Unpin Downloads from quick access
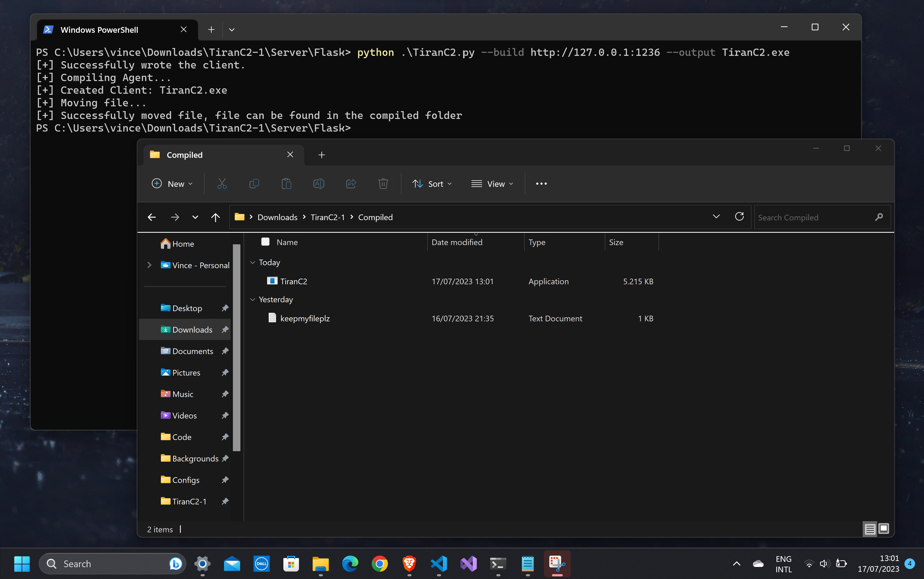This screenshot has height=579, width=924. click(225, 329)
